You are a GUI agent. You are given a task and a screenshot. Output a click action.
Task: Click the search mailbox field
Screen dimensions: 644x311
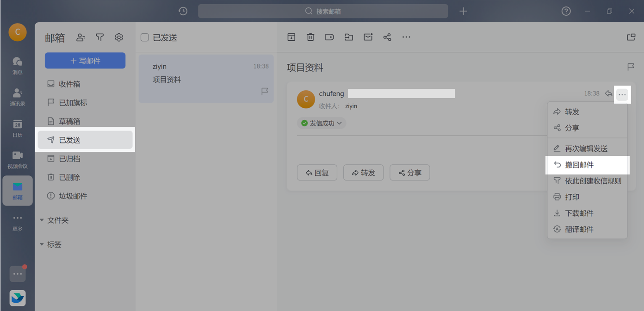(323, 11)
